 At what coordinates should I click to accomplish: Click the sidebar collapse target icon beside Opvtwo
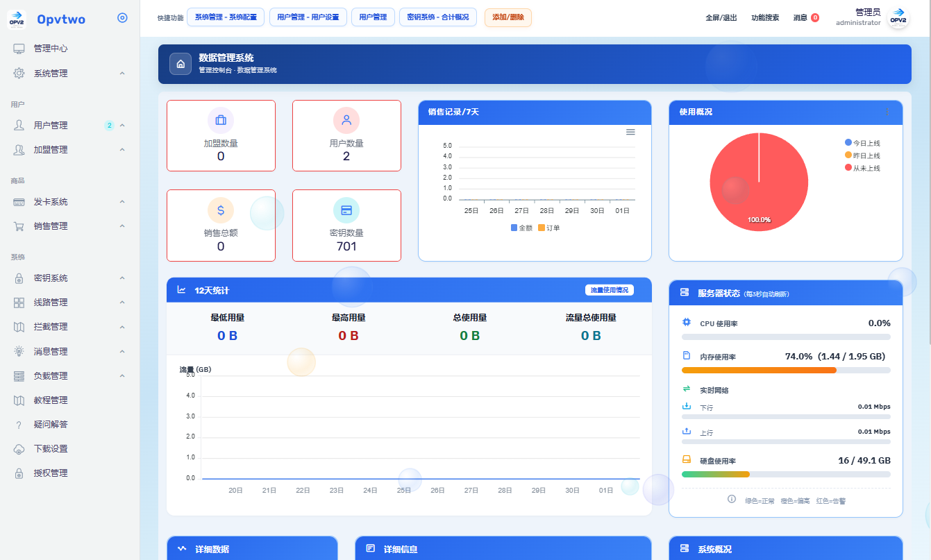point(123,18)
